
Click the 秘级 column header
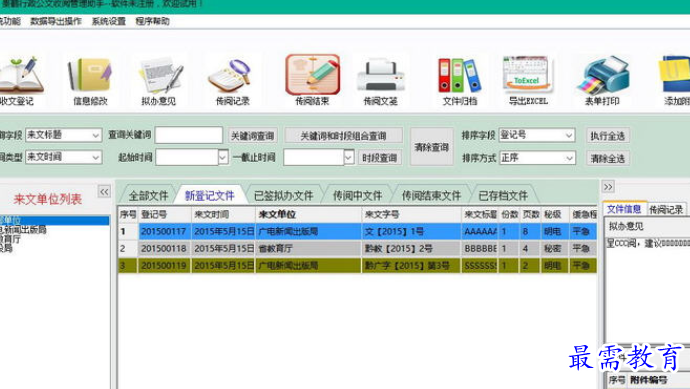(x=555, y=214)
